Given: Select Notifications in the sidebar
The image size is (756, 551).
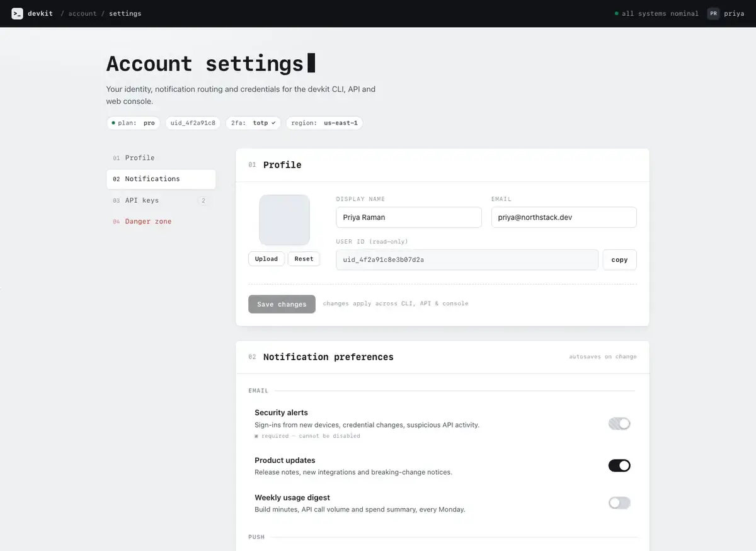Looking at the screenshot, I should tap(161, 179).
